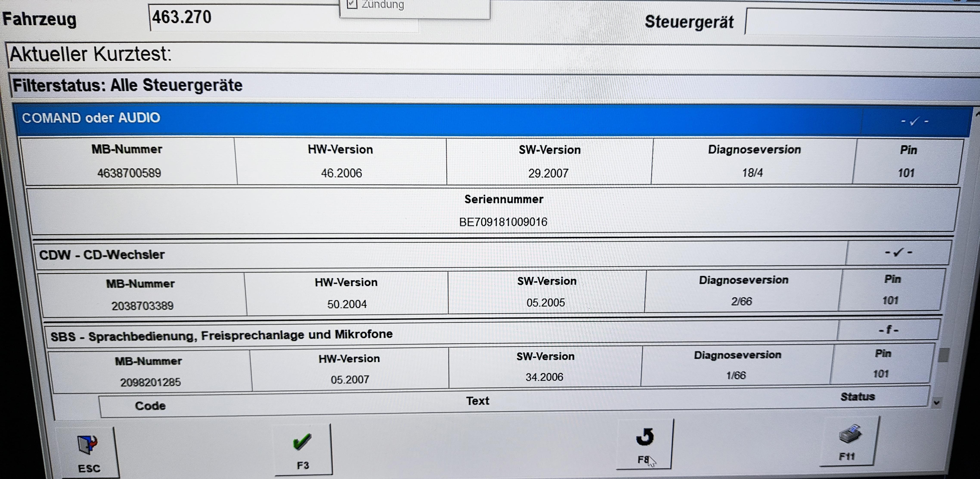Click SW-Version value 29.2007
The image size is (980, 479).
pyautogui.click(x=548, y=173)
